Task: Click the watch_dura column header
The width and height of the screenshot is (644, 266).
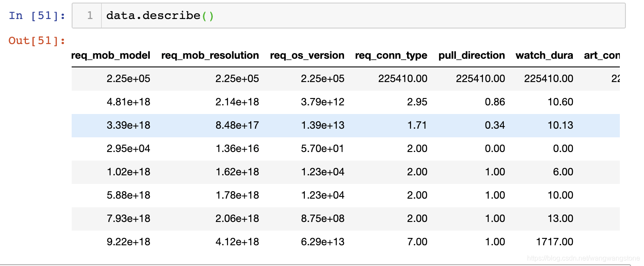Action: (x=544, y=55)
